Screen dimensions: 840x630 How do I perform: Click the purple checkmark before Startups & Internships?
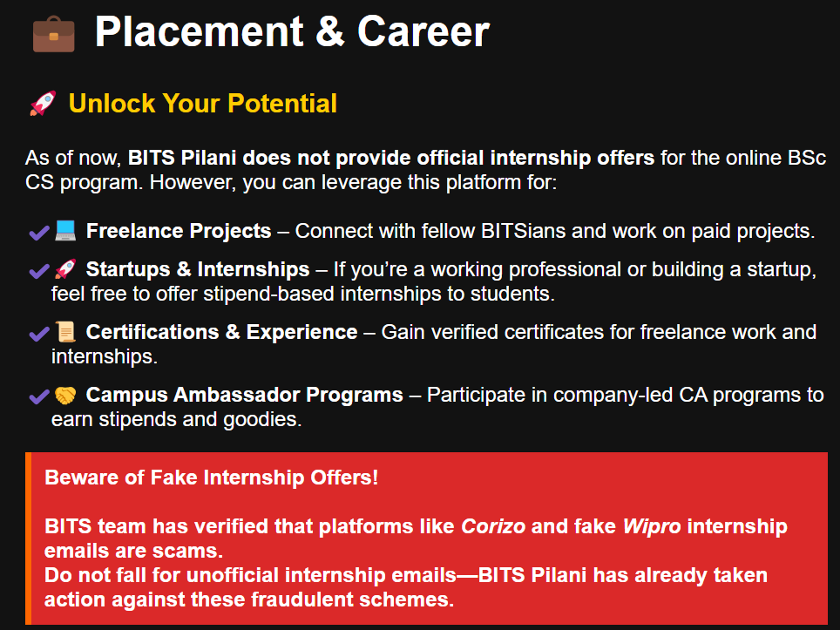coord(39,270)
